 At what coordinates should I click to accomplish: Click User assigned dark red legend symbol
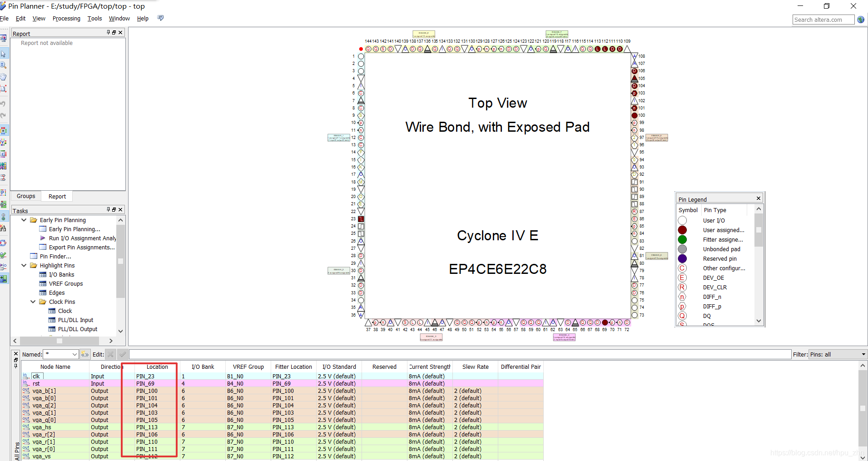tap(682, 230)
